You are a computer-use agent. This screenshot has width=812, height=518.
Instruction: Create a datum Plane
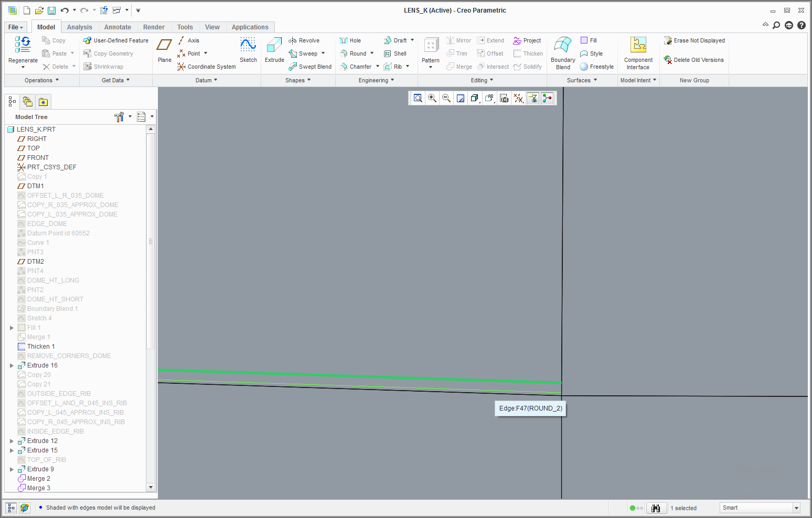164,50
